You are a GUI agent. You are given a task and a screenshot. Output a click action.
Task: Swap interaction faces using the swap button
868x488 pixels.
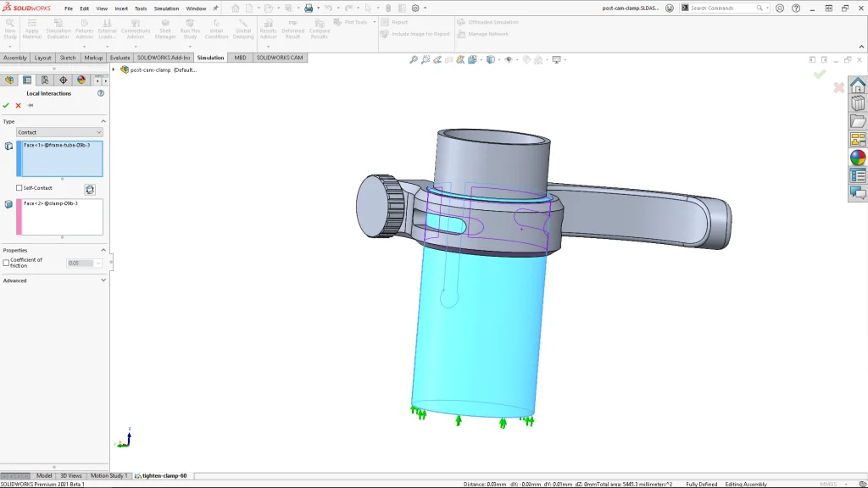(x=90, y=189)
